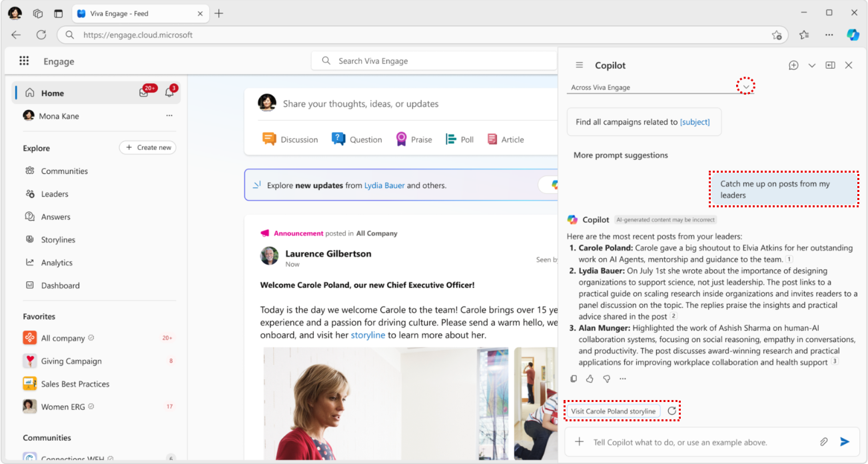This screenshot has width=868, height=464.
Task: Open the notifications bell icon
Action: point(169,93)
